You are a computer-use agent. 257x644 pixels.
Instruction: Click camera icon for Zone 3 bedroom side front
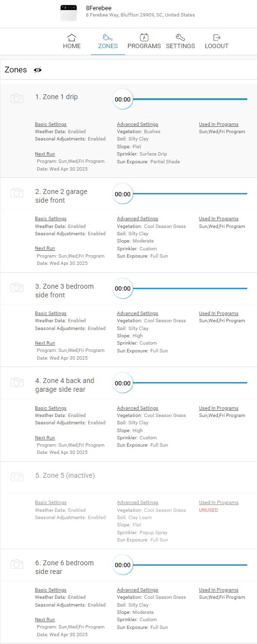point(17,287)
